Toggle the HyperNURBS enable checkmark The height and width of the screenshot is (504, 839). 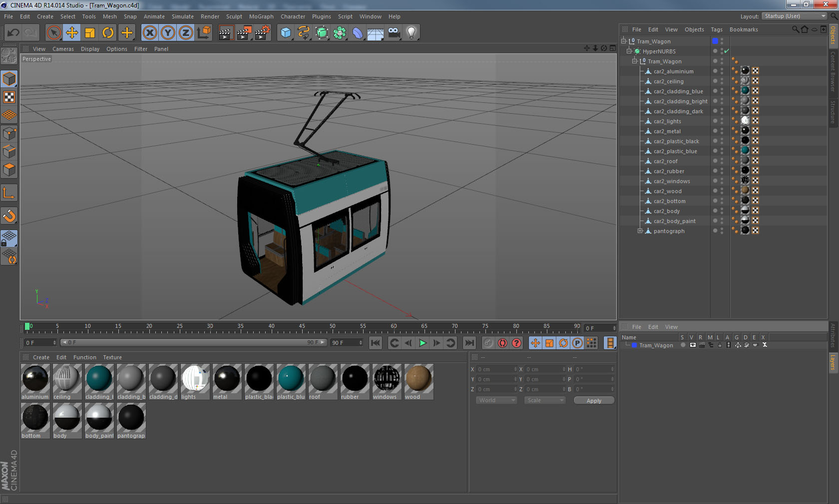(x=727, y=51)
